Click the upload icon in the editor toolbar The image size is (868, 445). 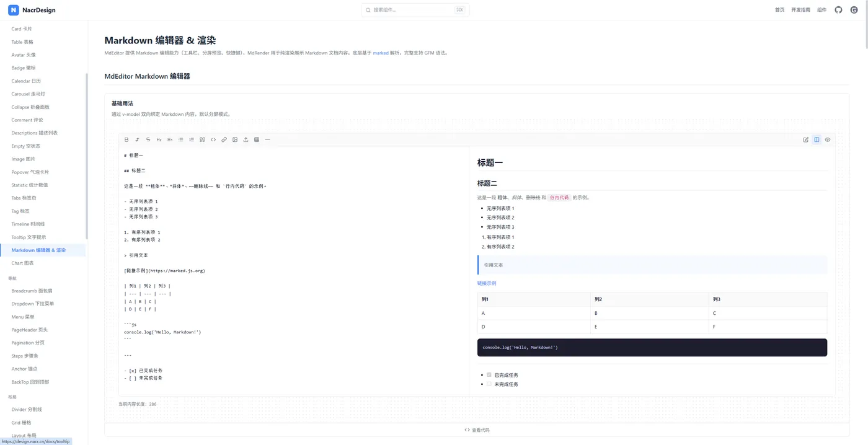[246, 139]
